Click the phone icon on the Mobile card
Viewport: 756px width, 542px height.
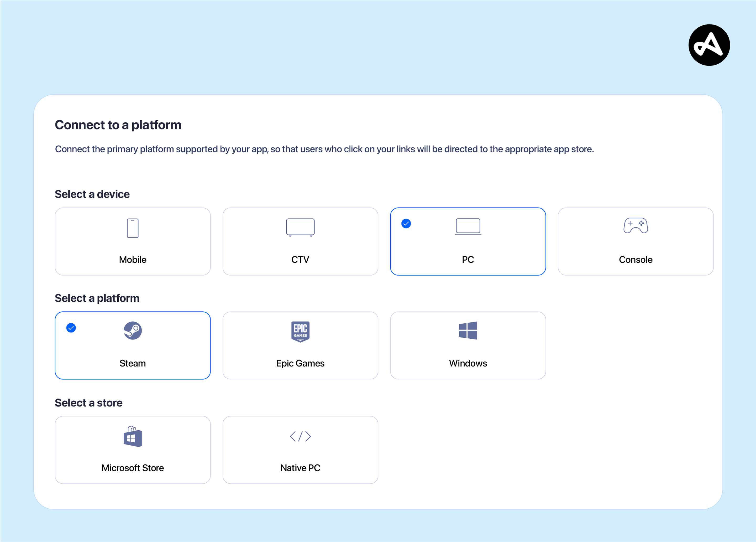[133, 228]
